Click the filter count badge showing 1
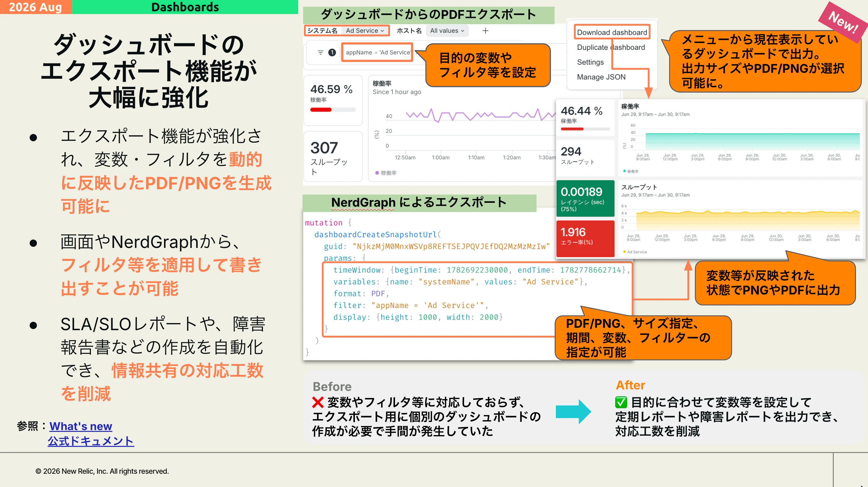This screenshot has width=868, height=487. click(x=332, y=52)
